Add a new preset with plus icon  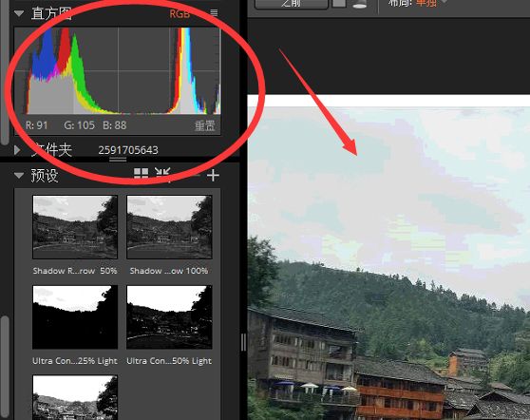(x=213, y=176)
